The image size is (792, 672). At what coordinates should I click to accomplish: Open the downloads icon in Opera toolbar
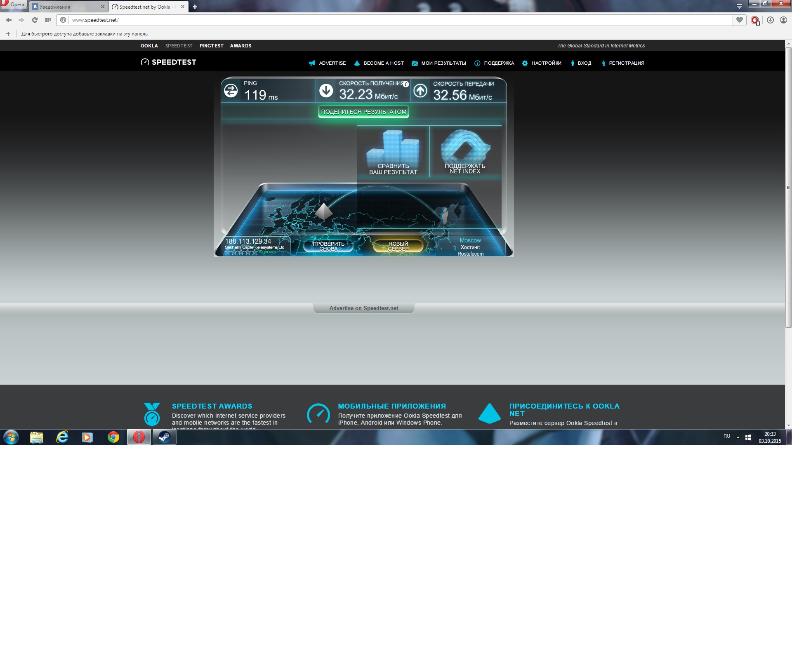pos(770,20)
